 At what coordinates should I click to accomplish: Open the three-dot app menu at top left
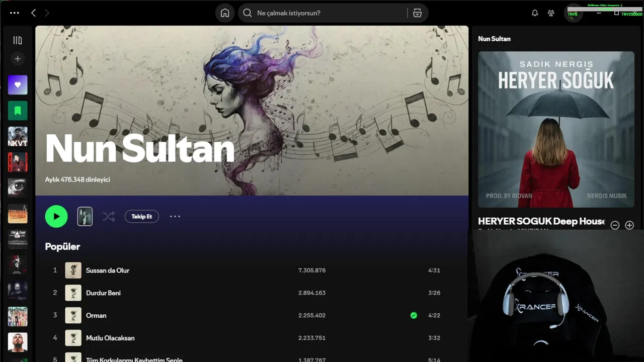pyautogui.click(x=14, y=13)
